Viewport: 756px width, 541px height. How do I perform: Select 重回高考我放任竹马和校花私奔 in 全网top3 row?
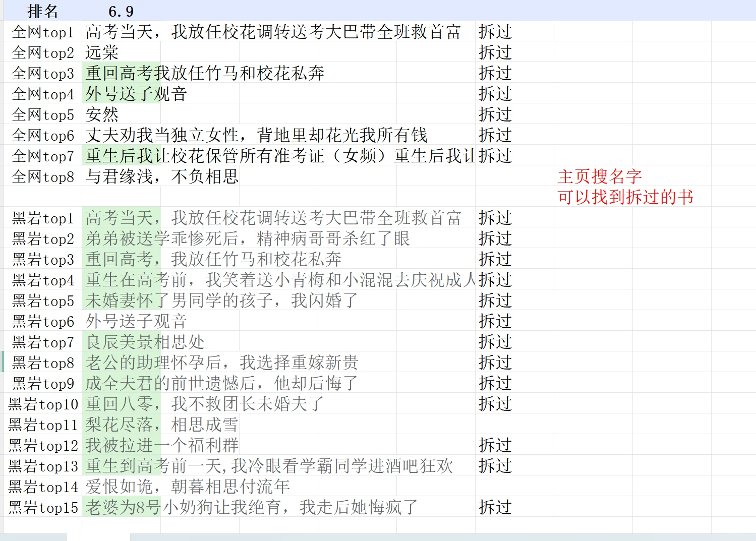[205, 73]
